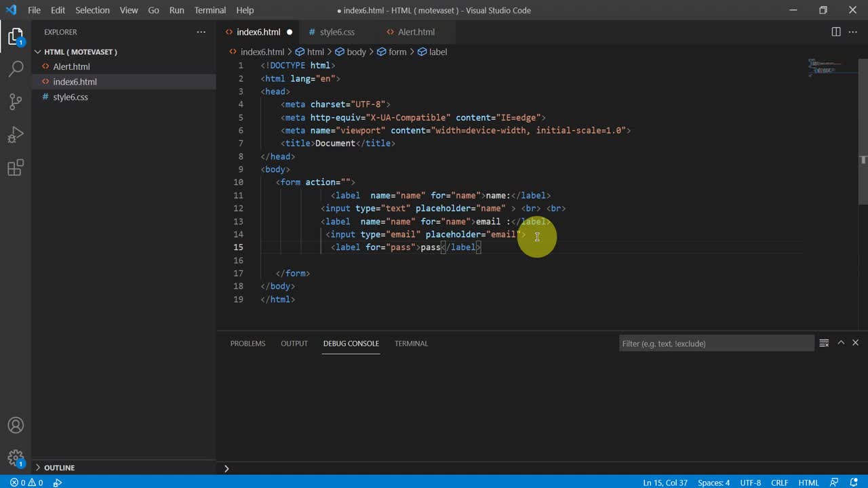
Task: Select HTML language mode in status bar
Action: (x=808, y=483)
